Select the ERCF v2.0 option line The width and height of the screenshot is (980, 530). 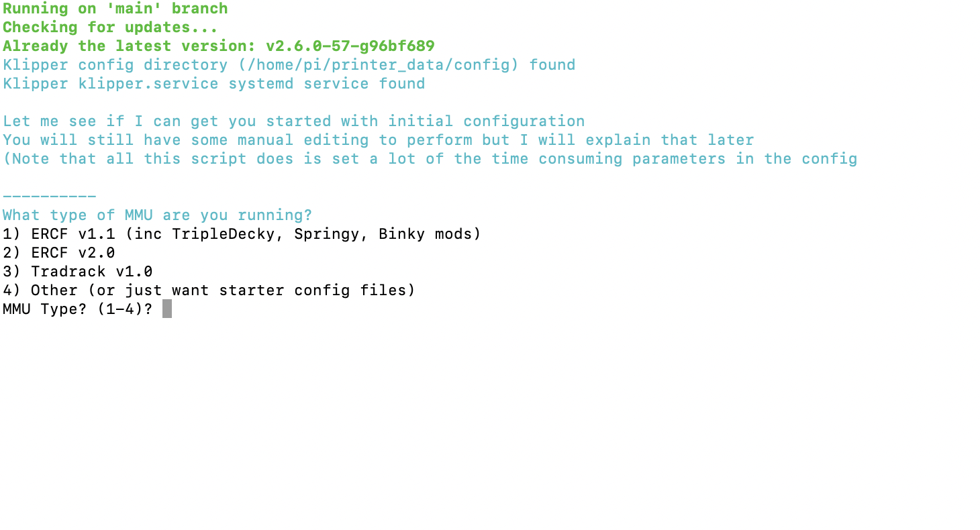point(59,253)
